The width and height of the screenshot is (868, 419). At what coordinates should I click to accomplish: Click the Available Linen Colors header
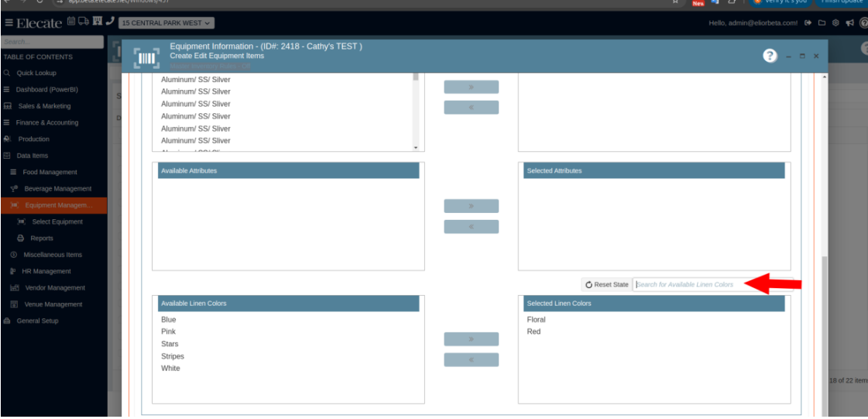point(288,304)
